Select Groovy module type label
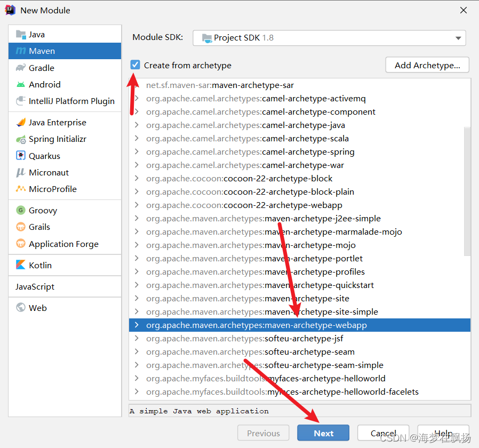This screenshot has width=479, height=448. [x=43, y=211]
